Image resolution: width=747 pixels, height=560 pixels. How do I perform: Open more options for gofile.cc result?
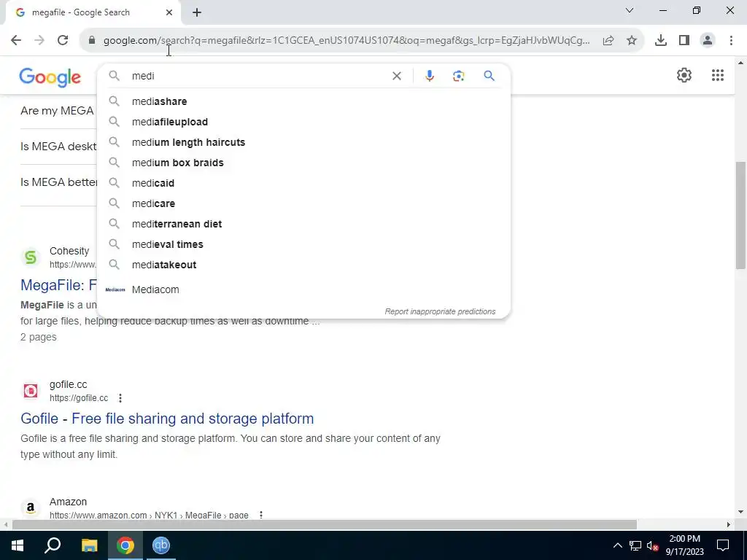[x=120, y=397]
